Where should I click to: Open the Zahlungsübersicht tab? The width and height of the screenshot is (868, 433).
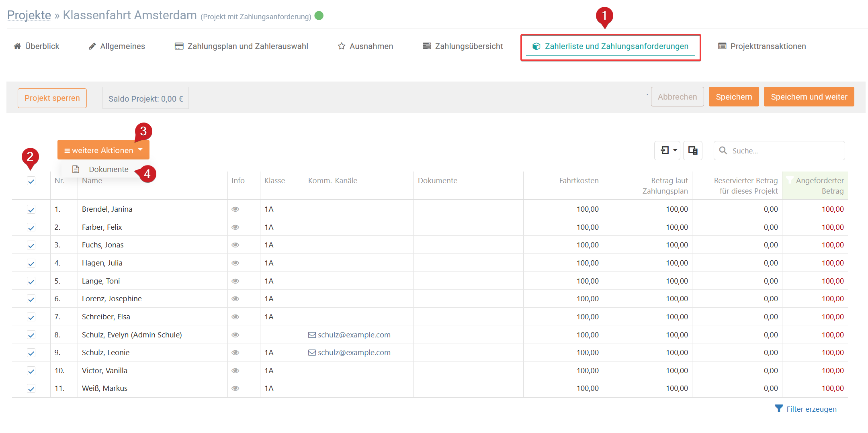[463, 46]
